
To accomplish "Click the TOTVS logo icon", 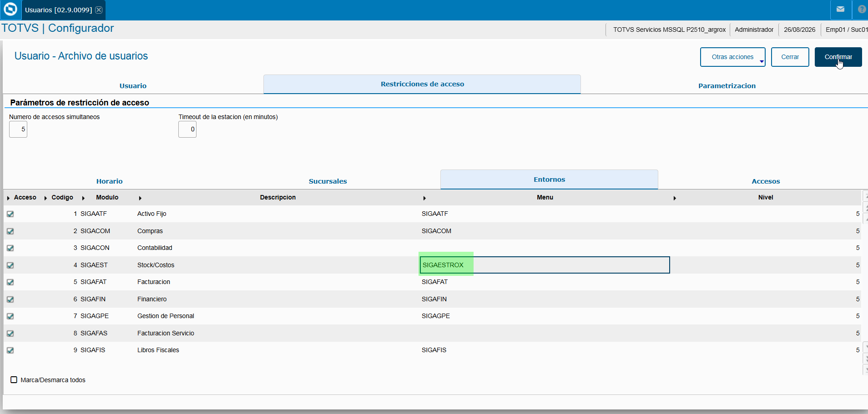I will pos(10,10).
